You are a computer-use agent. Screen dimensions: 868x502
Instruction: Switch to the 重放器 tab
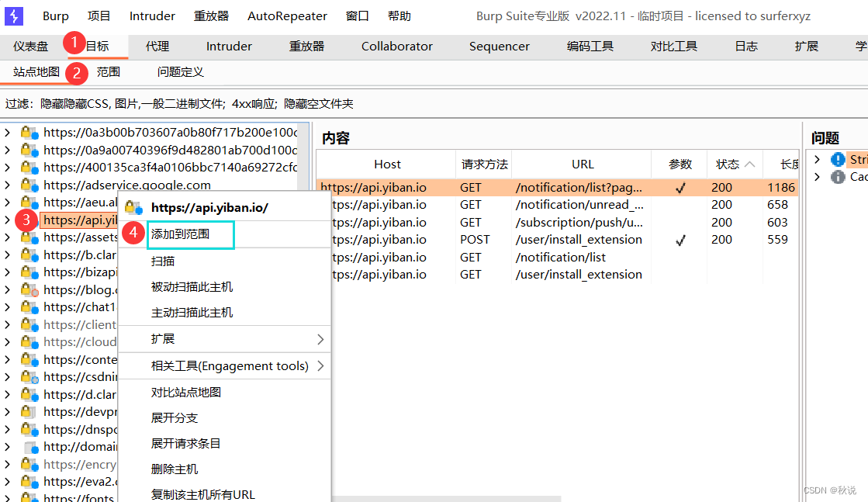[x=306, y=47]
